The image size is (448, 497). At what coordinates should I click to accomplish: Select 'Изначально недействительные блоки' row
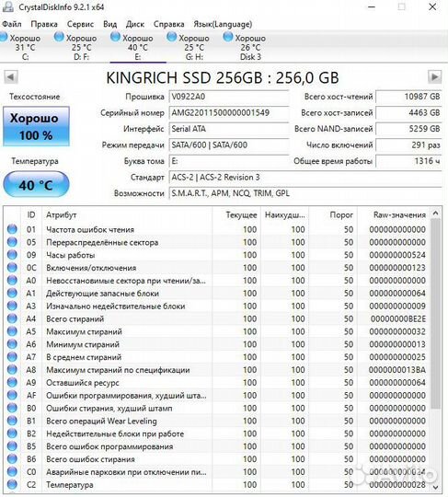coord(217,306)
